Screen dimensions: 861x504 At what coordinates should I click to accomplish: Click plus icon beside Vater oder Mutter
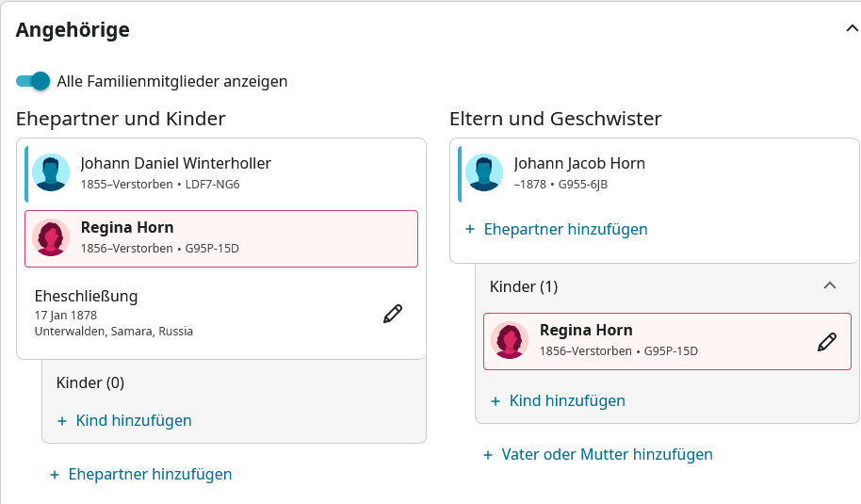[x=488, y=455]
